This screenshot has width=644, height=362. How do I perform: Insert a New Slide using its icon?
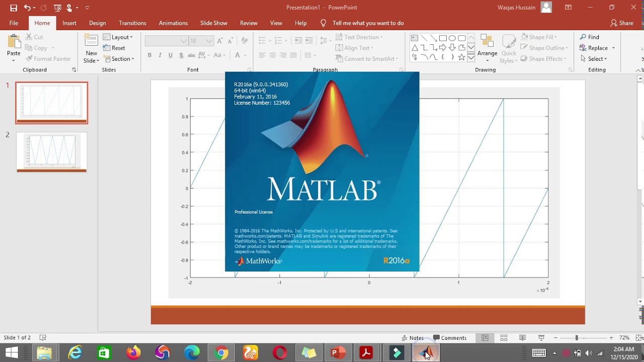(91, 41)
